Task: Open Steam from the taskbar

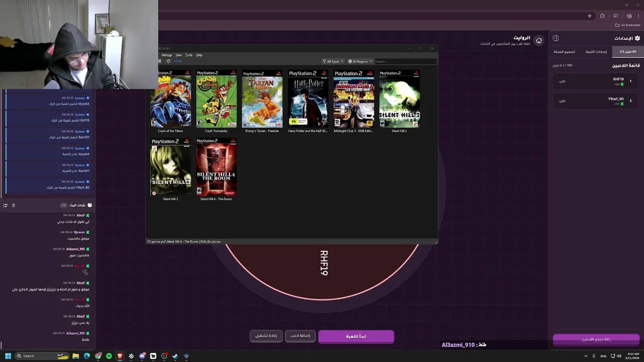Action: [175, 356]
